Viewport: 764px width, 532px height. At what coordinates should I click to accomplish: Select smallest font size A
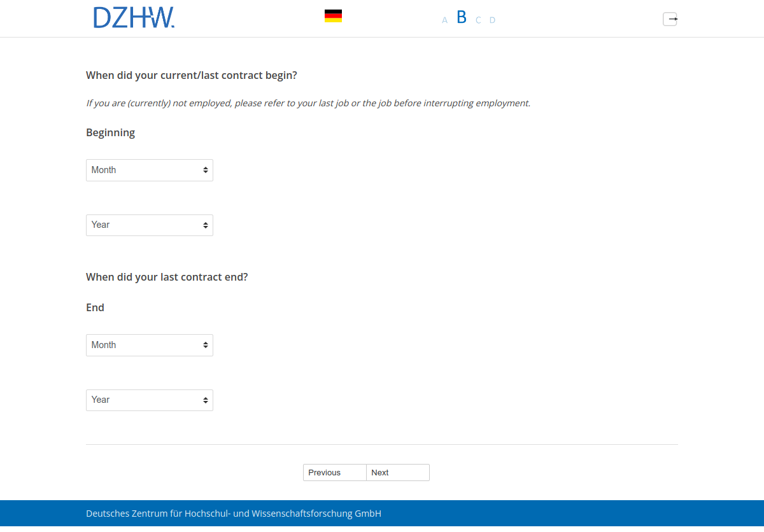click(x=444, y=20)
